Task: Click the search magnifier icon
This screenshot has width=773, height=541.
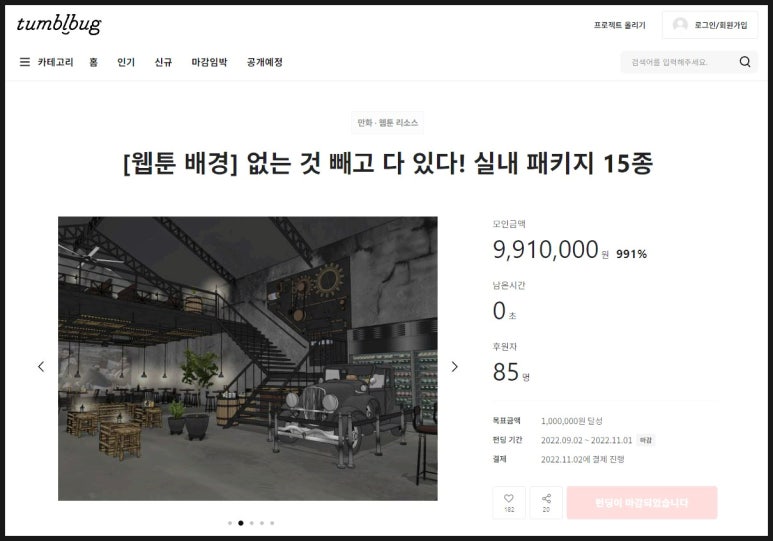Action: [x=745, y=62]
